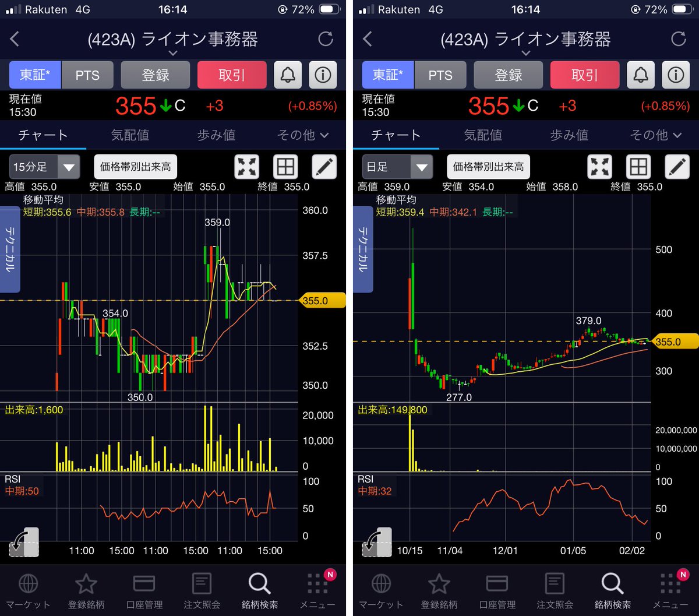Image resolution: width=699 pixels, height=616 pixels.
Task: Switch to 歩み値 tab in left screen
Action: pyautogui.click(x=216, y=135)
